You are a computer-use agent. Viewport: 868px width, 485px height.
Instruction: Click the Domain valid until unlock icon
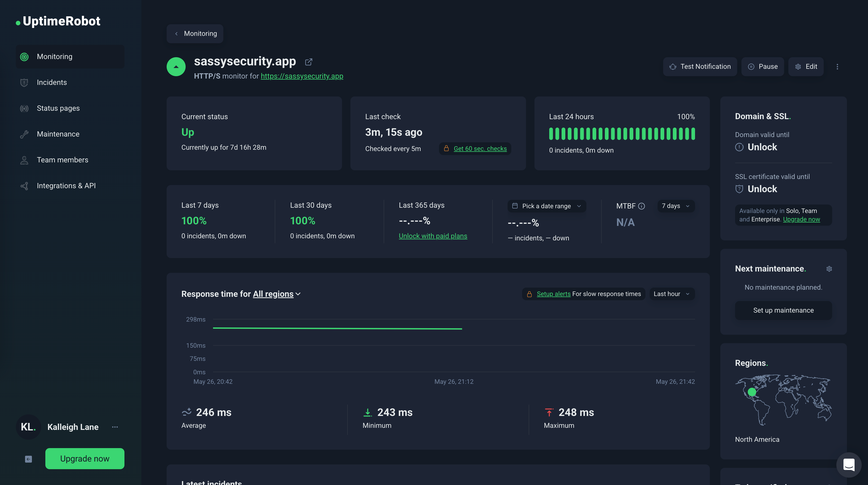click(x=739, y=147)
